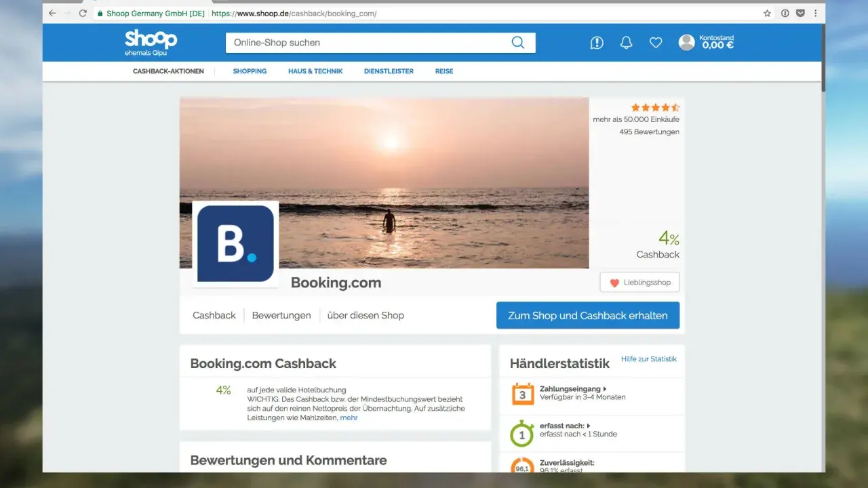Click the Shoop logo
Screen dimensions: 868x488
(x=151, y=42)
